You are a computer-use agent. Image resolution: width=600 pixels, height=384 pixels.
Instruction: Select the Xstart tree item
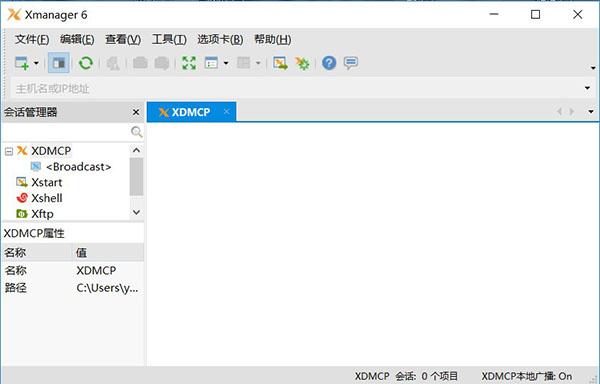46,182
